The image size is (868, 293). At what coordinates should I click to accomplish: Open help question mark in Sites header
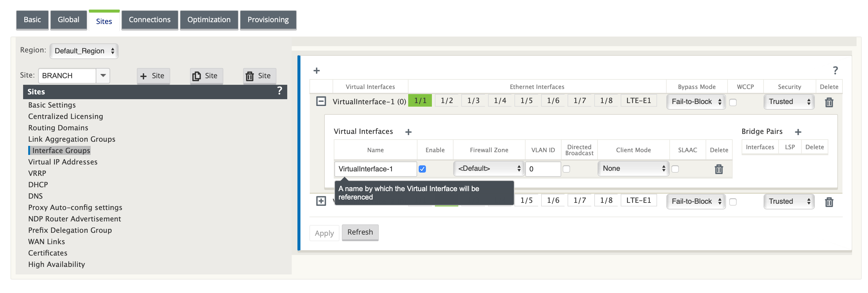279,91
